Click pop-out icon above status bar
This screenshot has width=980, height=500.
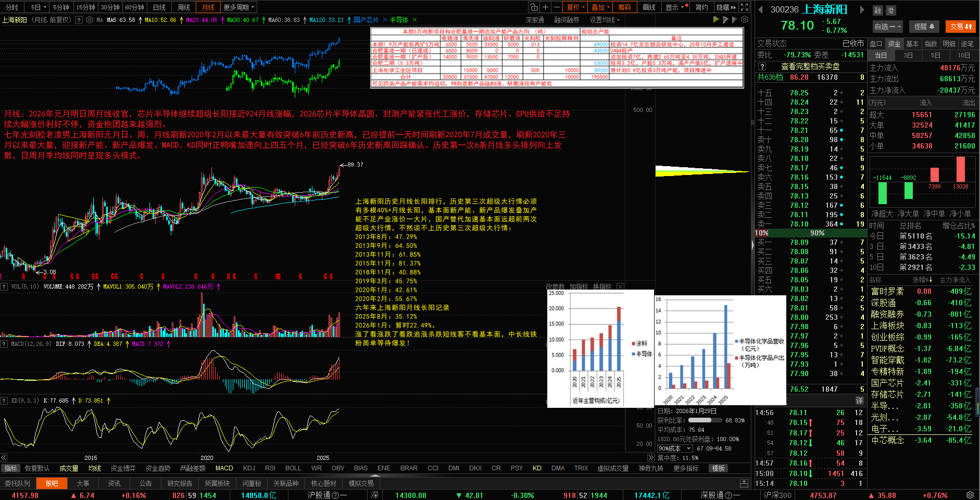point(744,483)
